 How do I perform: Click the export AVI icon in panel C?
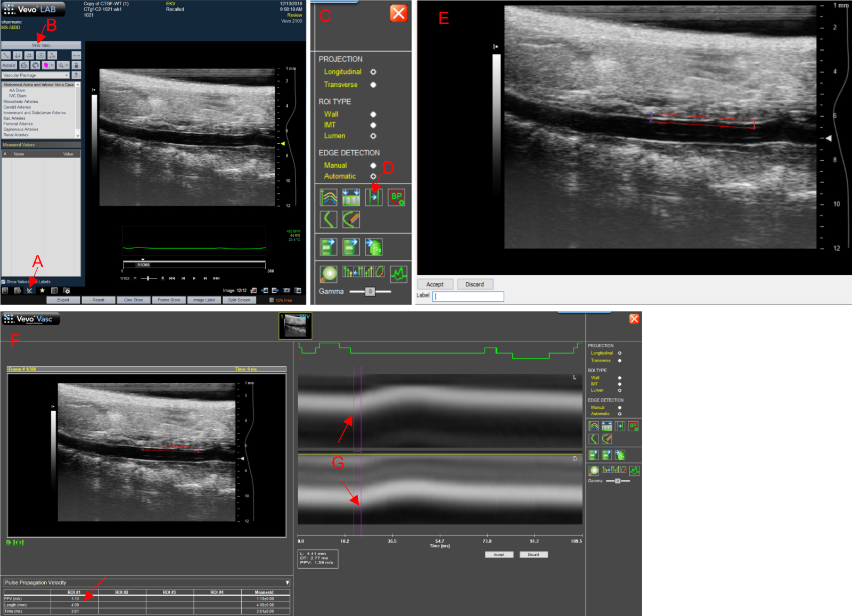[329, 247]
